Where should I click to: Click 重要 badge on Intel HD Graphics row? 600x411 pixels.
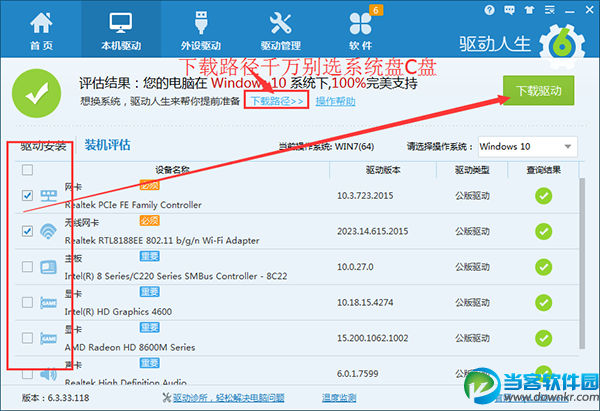point(149,292)
